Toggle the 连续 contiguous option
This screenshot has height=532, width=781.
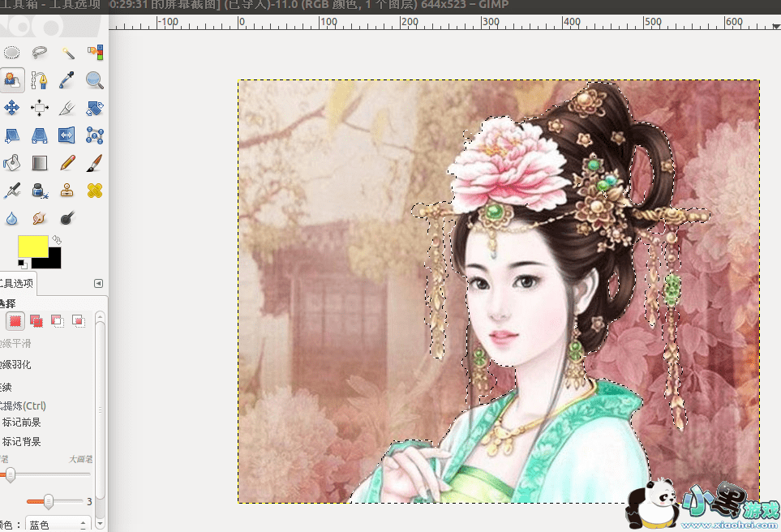[x=6, y=387]
